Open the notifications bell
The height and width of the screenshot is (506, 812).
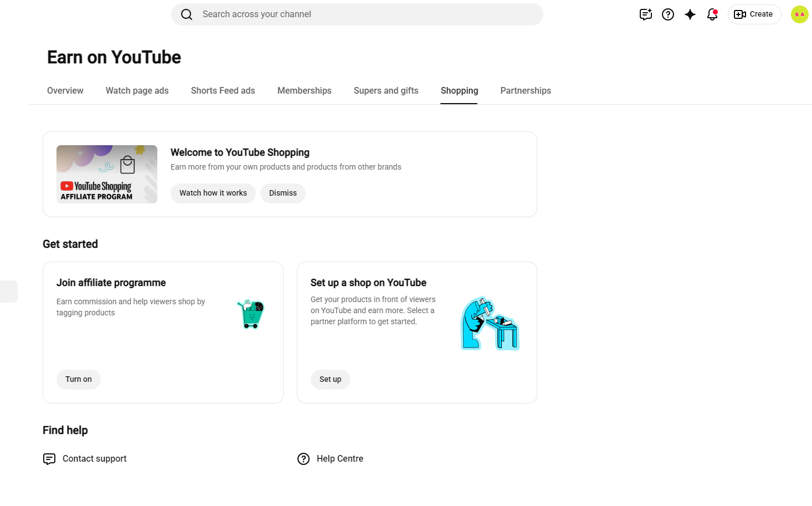[712, 14]
